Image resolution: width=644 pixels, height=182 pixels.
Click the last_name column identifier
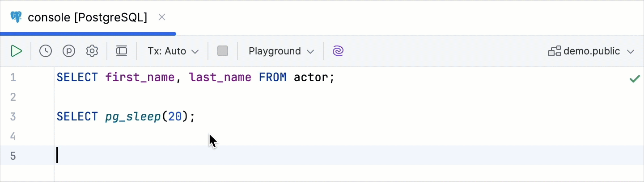click(x=220, y=78)
